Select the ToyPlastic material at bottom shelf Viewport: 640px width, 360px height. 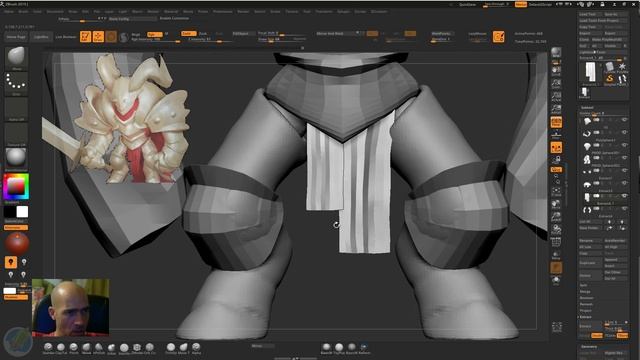point(339,348)
